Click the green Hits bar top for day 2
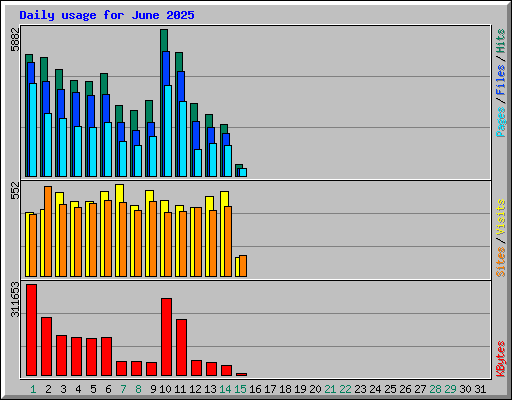 coord(44,69)
